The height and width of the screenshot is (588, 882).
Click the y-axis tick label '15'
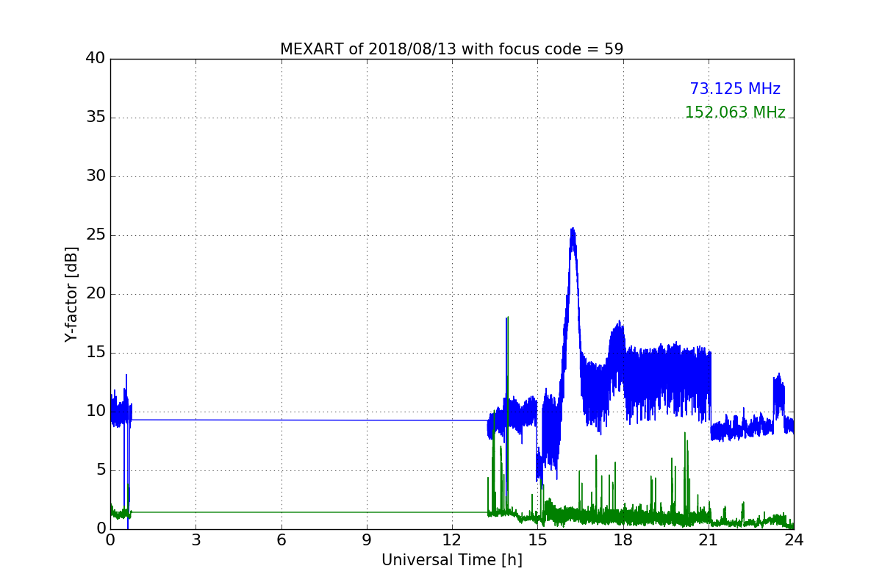click(96, 352)
